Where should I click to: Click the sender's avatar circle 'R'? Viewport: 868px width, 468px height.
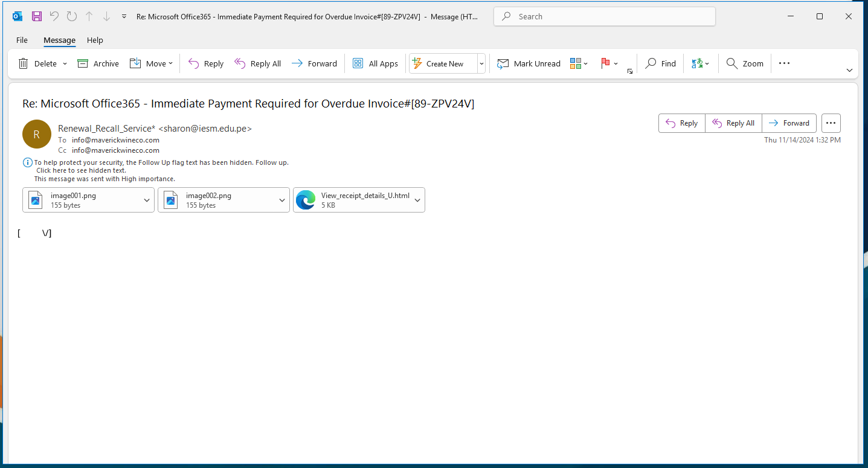pos(37,134)
